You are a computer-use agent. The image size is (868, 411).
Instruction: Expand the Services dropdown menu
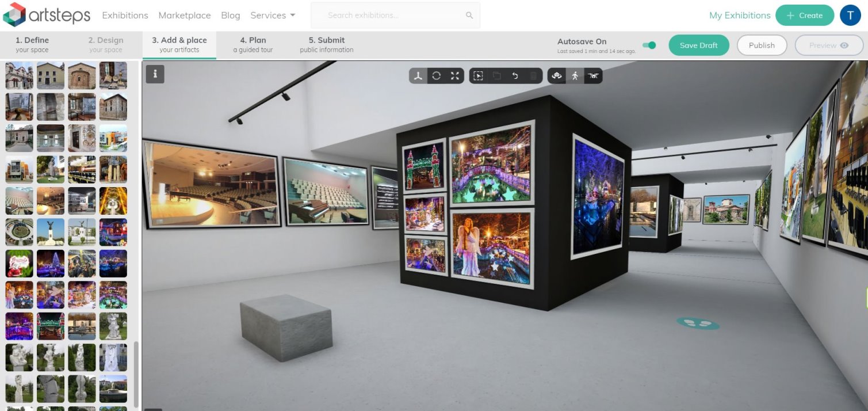click(x=273, y=16)
